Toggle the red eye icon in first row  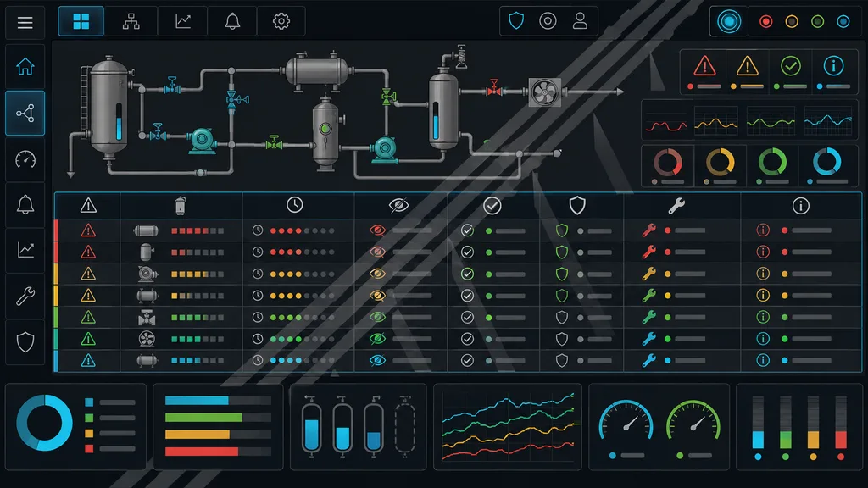[377, 230]
